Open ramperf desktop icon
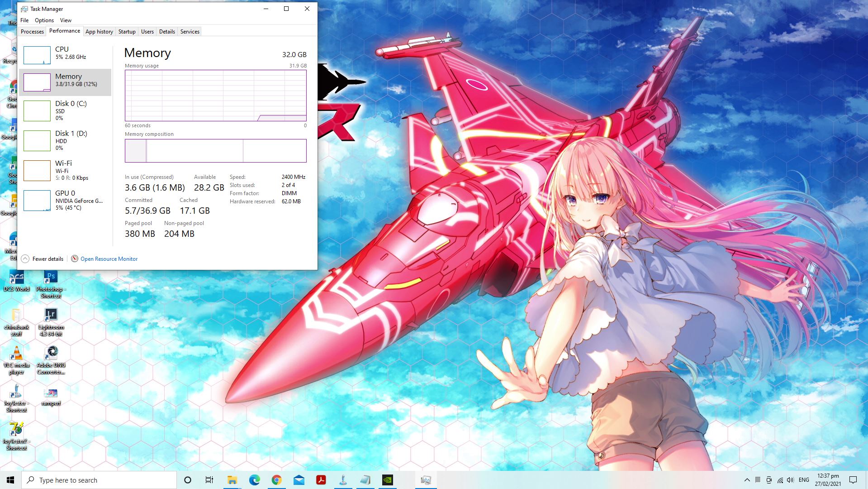 pos(51,396)
